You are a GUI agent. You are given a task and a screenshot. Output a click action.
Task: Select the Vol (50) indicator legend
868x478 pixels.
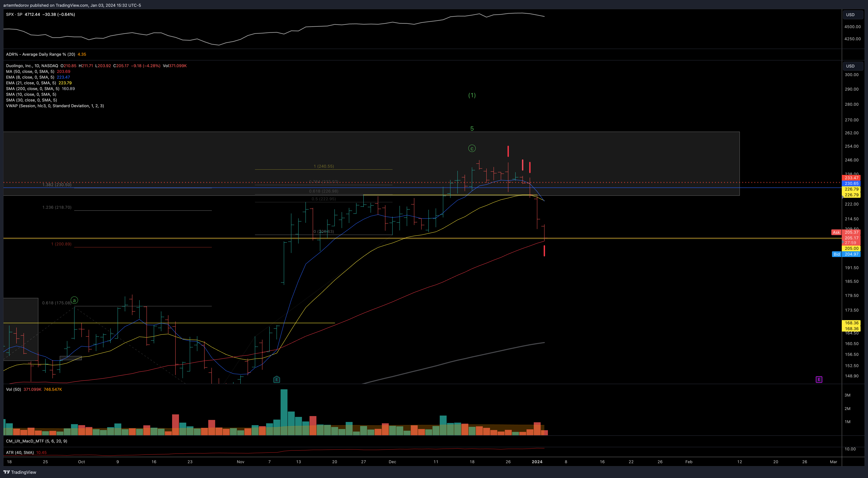pos(13,389)
